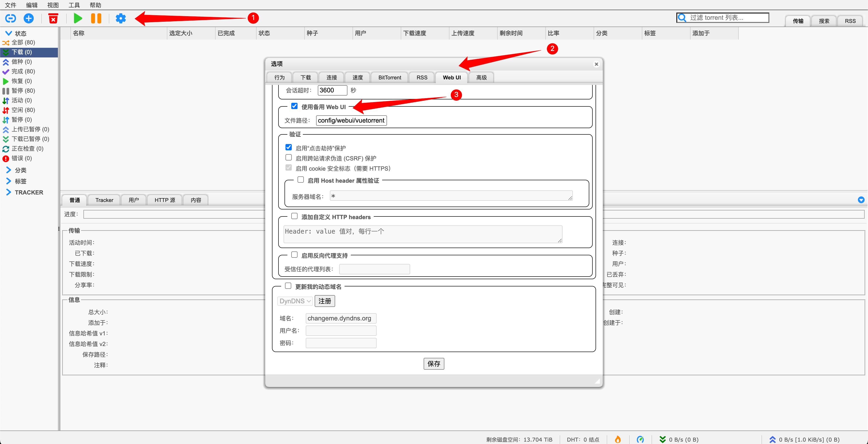868x444 pixels.
Task: Toggle 启用"点击劫持"保护 checkbox
Action: pyautogui.click(x=288, y=147)
